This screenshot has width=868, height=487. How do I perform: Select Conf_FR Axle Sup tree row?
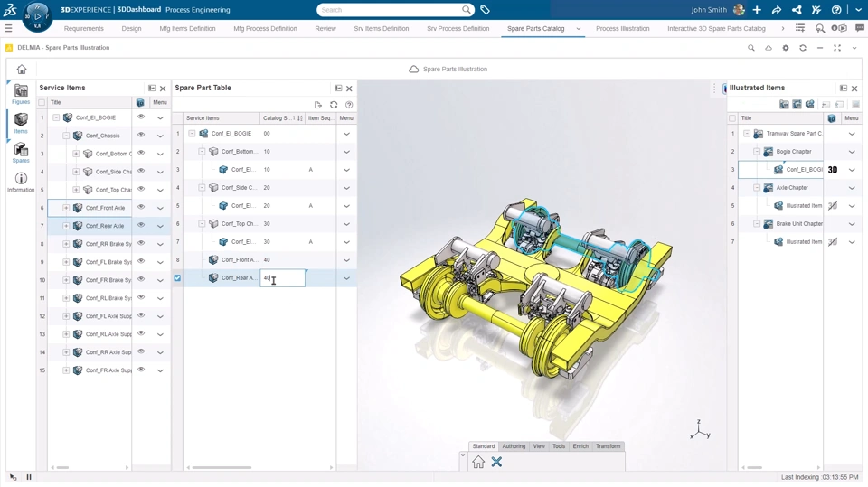108,370
